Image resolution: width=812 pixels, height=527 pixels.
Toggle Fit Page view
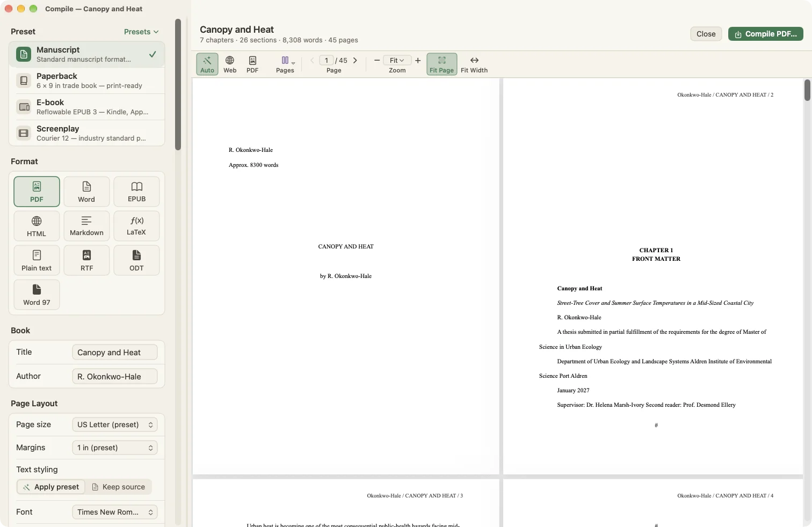click(x=442, y=64)
